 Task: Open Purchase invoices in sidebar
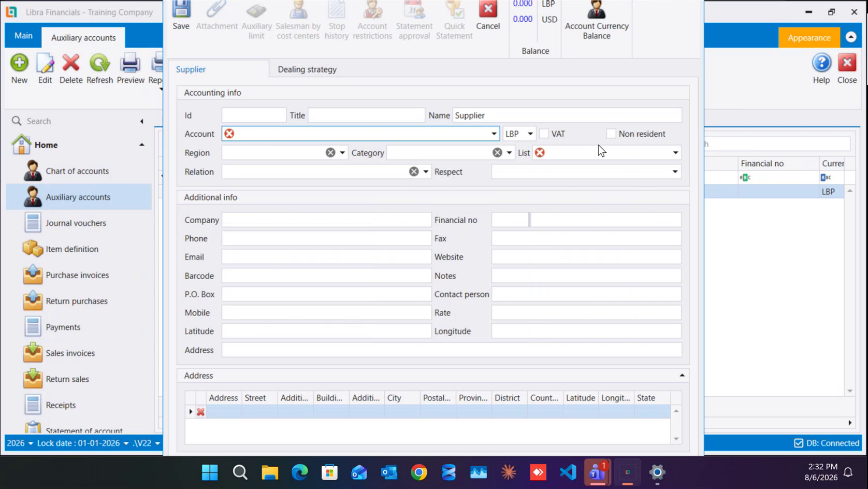point(79,275)
